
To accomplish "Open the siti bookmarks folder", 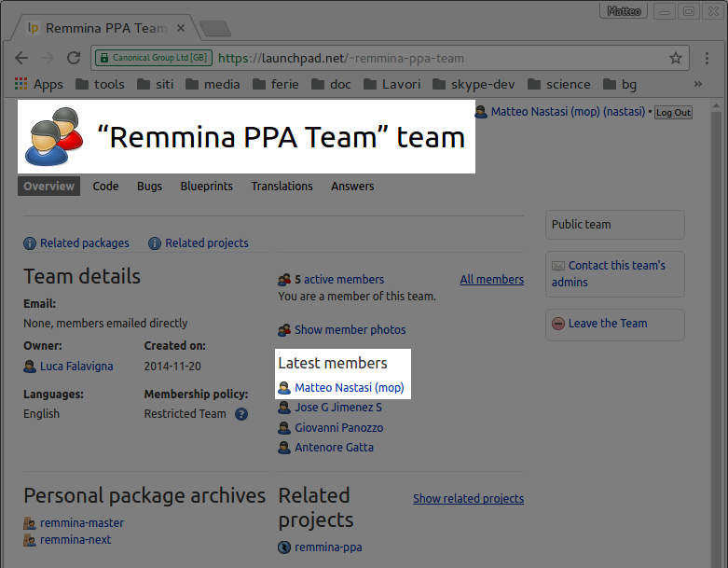I will click(x=156, y=84).
